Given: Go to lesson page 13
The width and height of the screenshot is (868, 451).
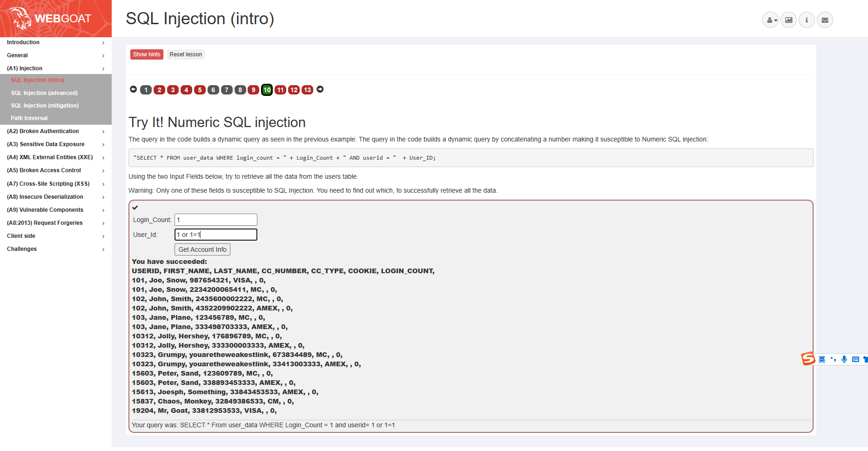Looking at the screenshot, I should click(307, 90).
